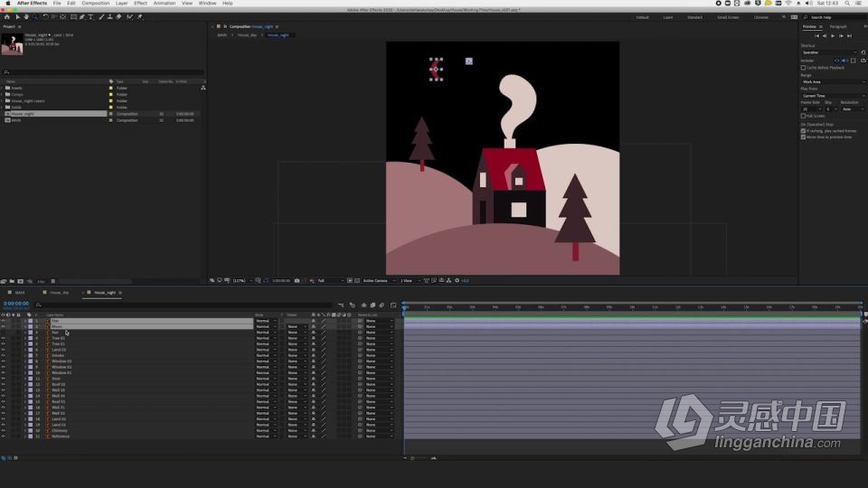Open the Range Work Area dropdown
The height and width of the screenshot is (488, 868).
[x=833, y=82]
